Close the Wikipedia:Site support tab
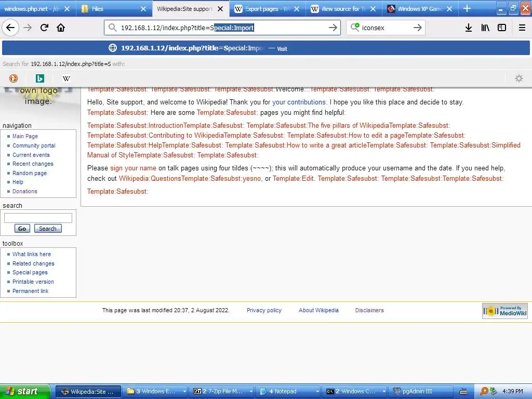 coord(220,9)
